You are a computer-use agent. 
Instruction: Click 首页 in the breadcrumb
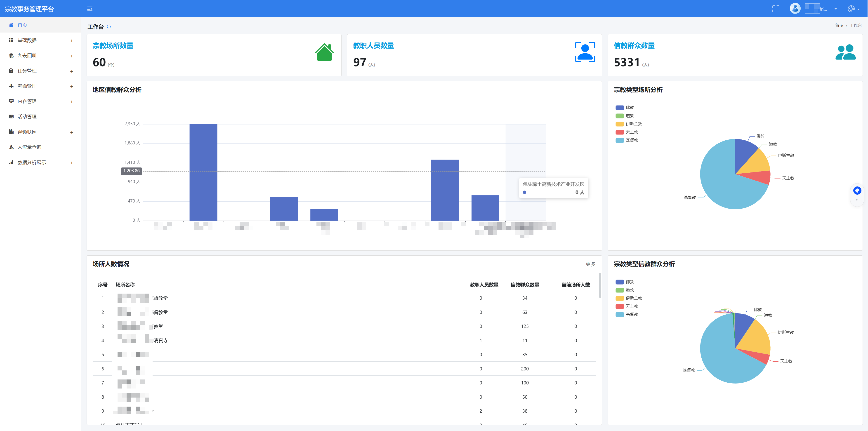tap(839, 26)
